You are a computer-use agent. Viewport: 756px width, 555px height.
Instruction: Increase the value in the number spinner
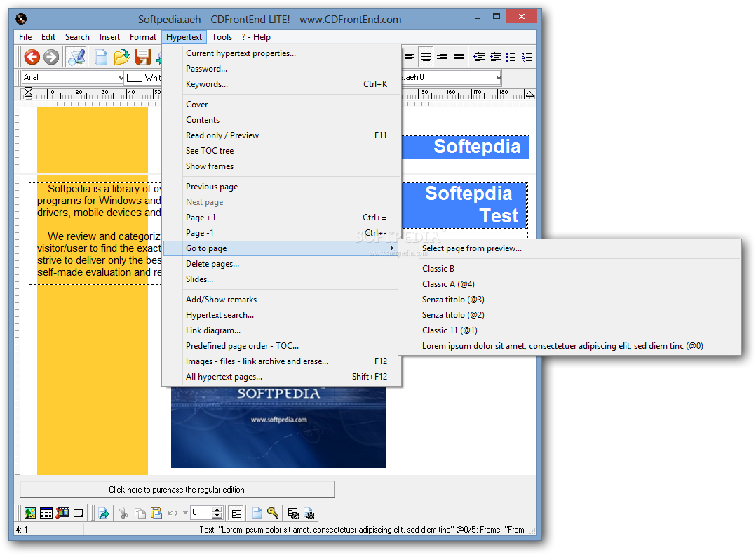click(217, 509)
